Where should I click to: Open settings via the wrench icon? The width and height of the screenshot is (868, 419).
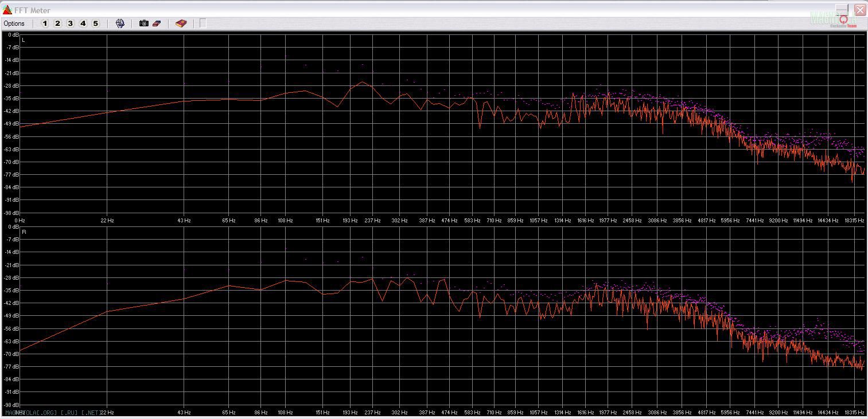(120, 24)
